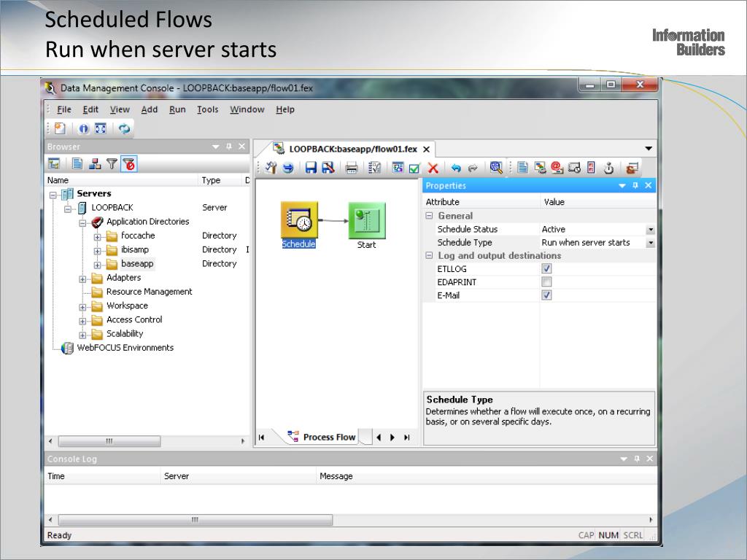Expand the foccache directory
Viewport: 747px width, 560px height.
click(97, 237)
